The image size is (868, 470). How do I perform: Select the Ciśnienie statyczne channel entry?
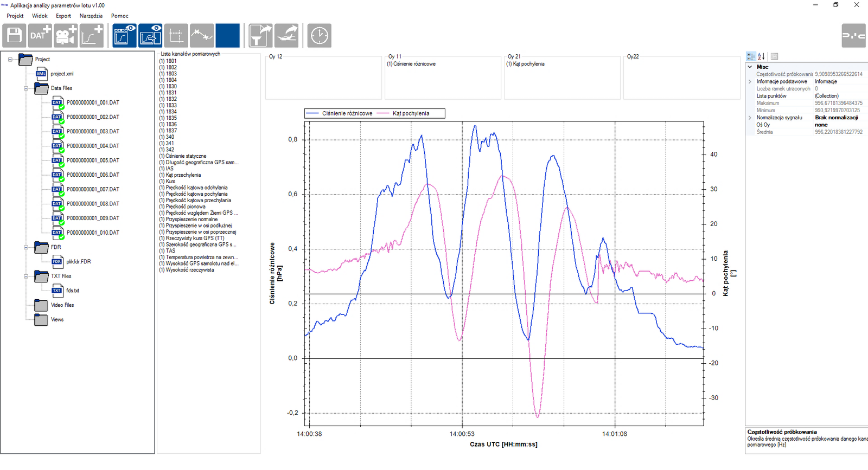point(186,156)
